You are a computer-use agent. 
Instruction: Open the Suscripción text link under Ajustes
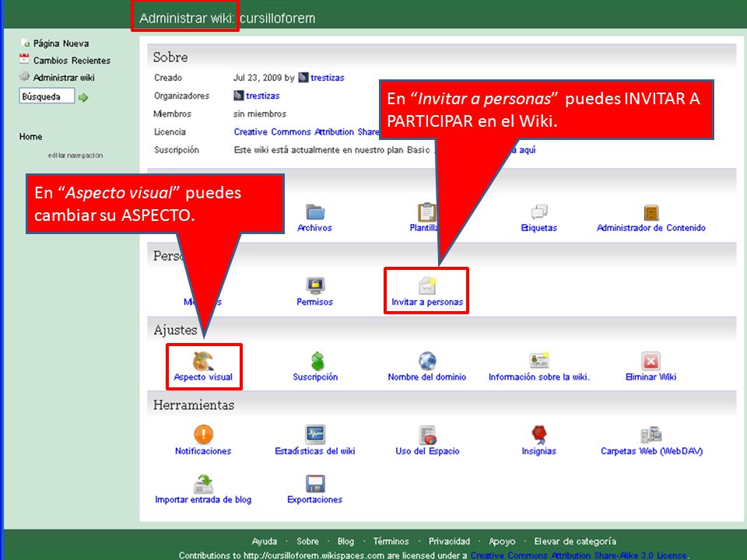(x=315, y=376)
